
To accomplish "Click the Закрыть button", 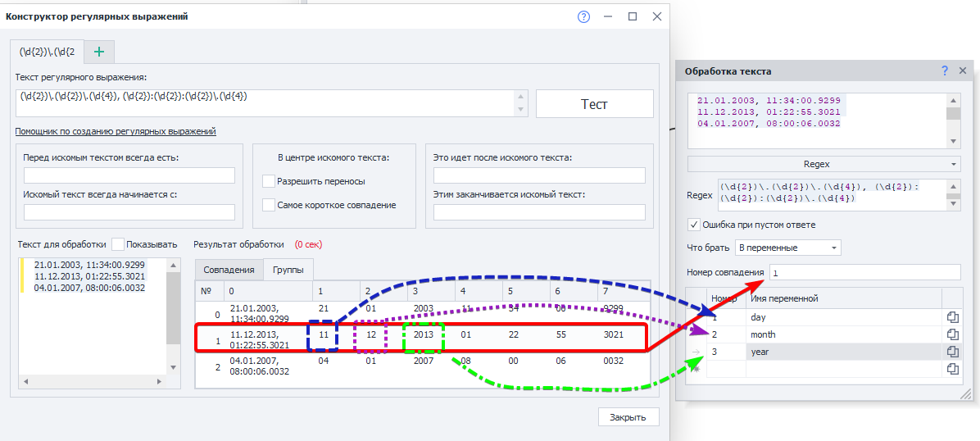I will click(x=628, y=417).
